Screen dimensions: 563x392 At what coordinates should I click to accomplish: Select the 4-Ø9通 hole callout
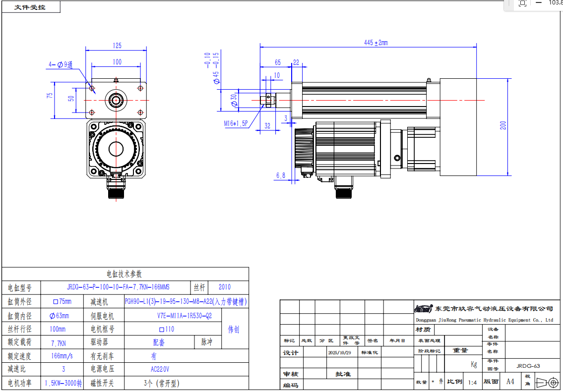61,64
